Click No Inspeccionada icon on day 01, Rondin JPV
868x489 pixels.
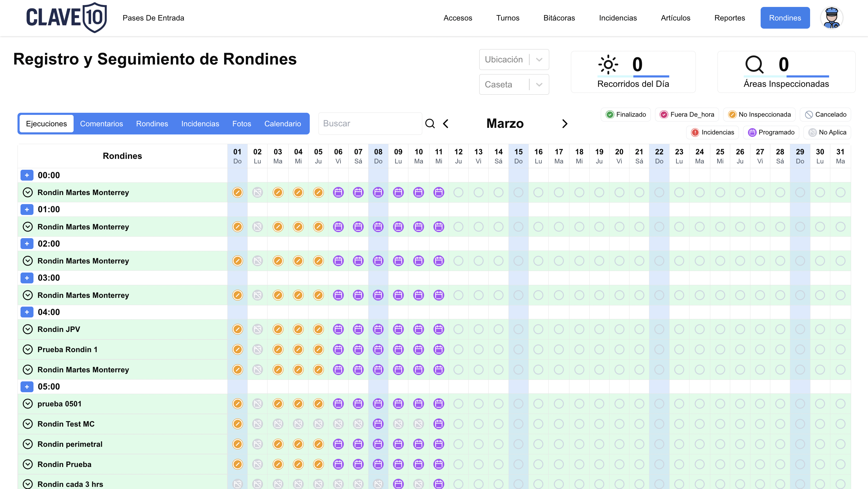coord(238,329)
